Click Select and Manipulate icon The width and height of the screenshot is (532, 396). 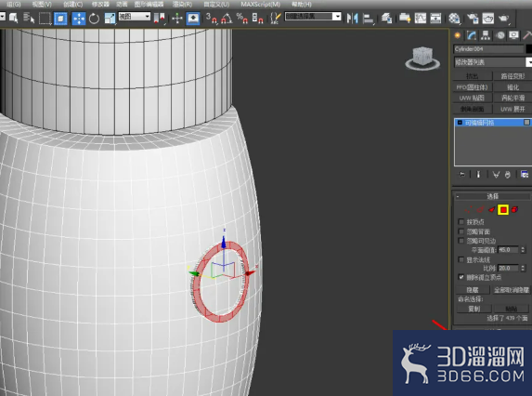pos(177,18)
